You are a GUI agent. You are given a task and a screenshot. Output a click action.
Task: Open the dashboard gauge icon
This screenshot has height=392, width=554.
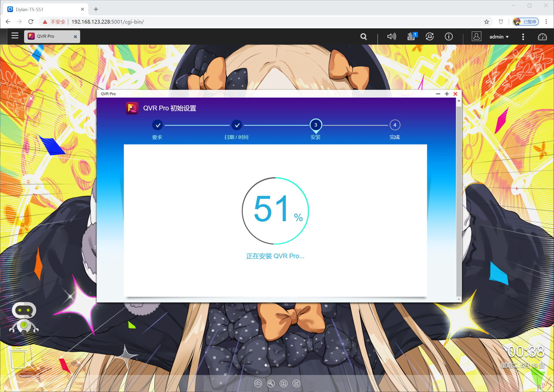pos(542,37)
